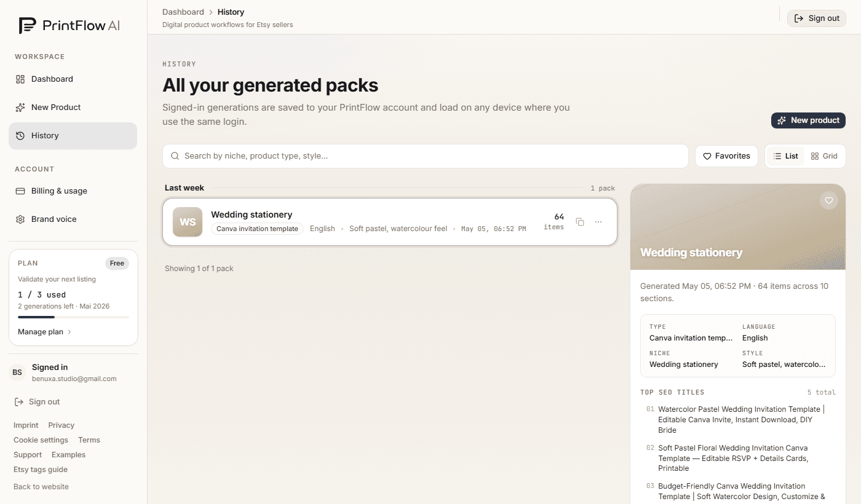Switch to List view
The image size is (861, 504).
[786, 156]
